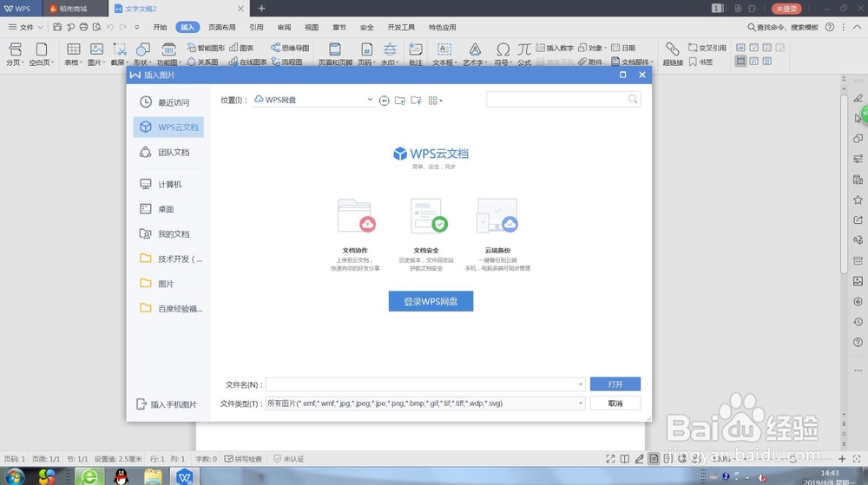Image resolution: width=868 pixels, height=485 pixels.
Task: Click the 未登录 login button
Action: (x=786, y=9)
